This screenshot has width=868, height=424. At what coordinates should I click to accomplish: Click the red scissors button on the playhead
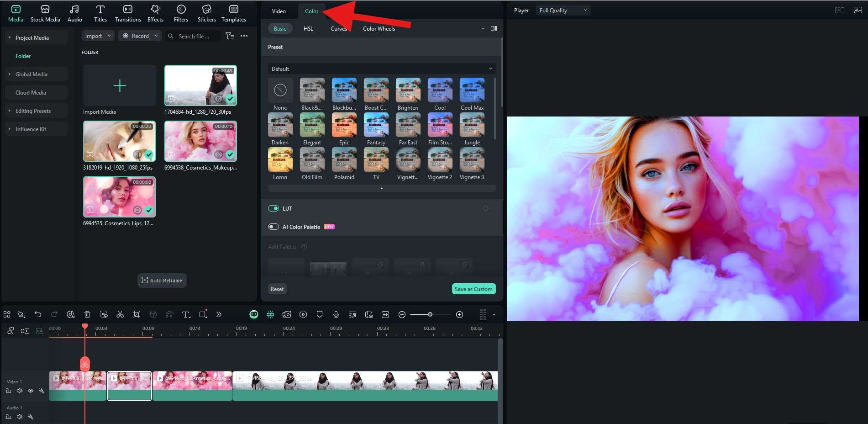point(85,364)
